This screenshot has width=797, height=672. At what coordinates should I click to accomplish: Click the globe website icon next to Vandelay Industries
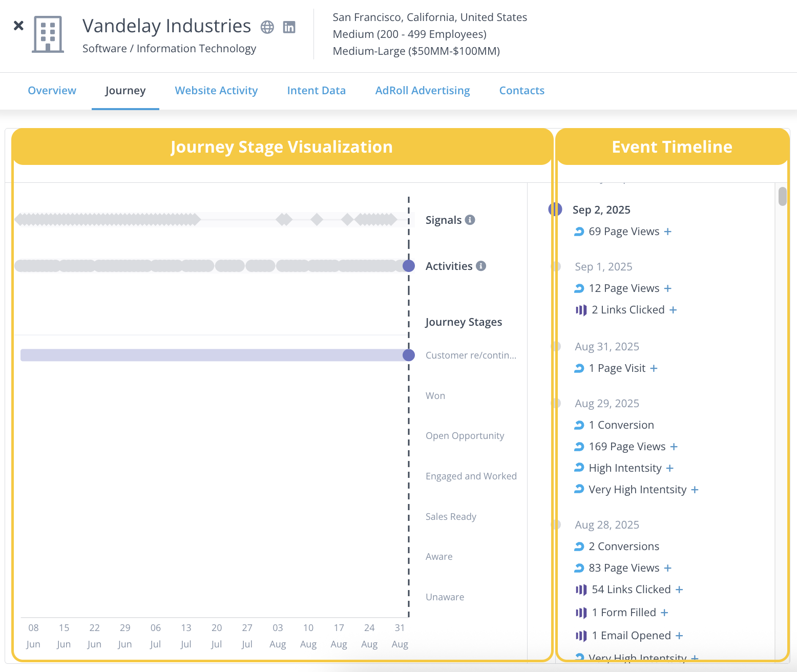coord(267,27)
